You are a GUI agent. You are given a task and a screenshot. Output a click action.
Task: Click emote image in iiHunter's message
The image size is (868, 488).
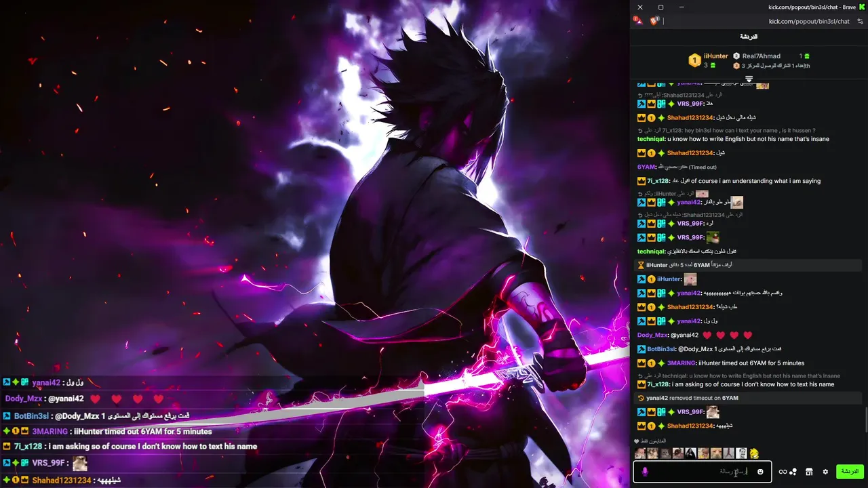click(x=690, y=279)
